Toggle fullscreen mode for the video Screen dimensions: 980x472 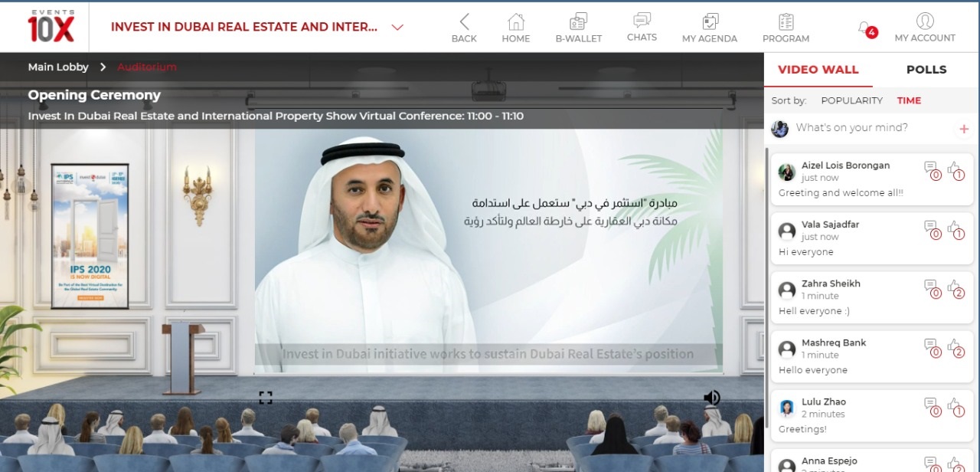click(x=265, y=398)
